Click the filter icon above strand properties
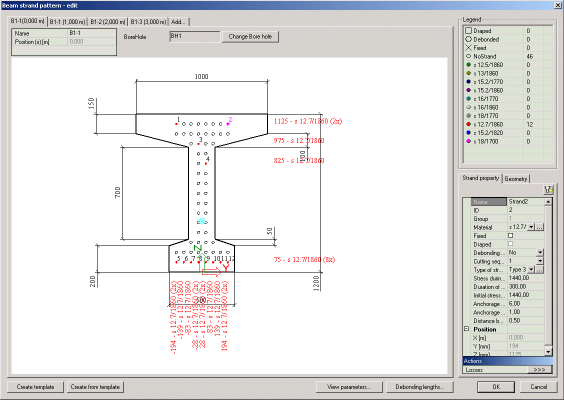This screenshot has height=400, width=564. [548, 190]
